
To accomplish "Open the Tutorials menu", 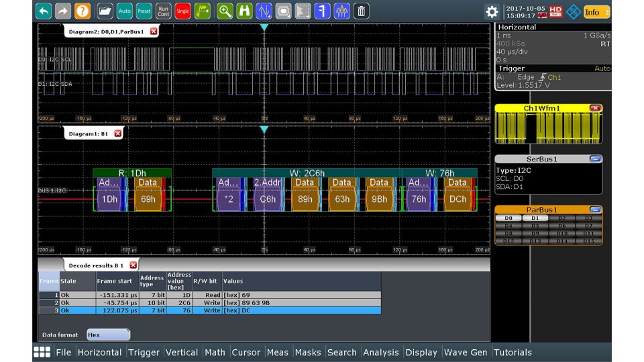I will pos(513,352).
